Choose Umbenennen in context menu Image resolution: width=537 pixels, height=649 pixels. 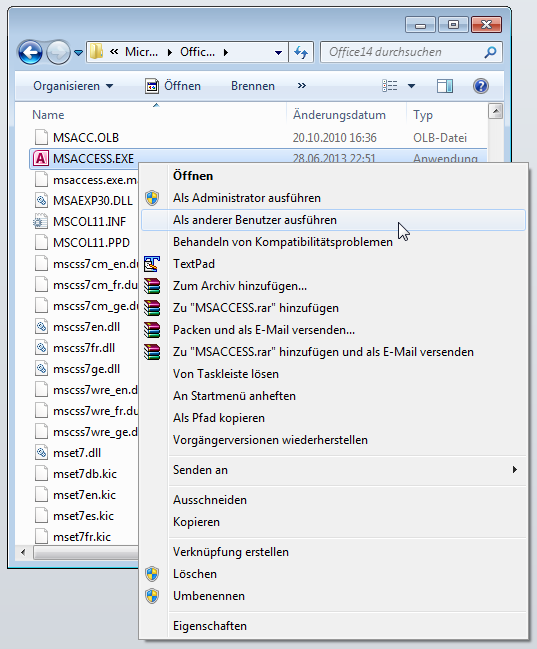(x=333, y=596)
